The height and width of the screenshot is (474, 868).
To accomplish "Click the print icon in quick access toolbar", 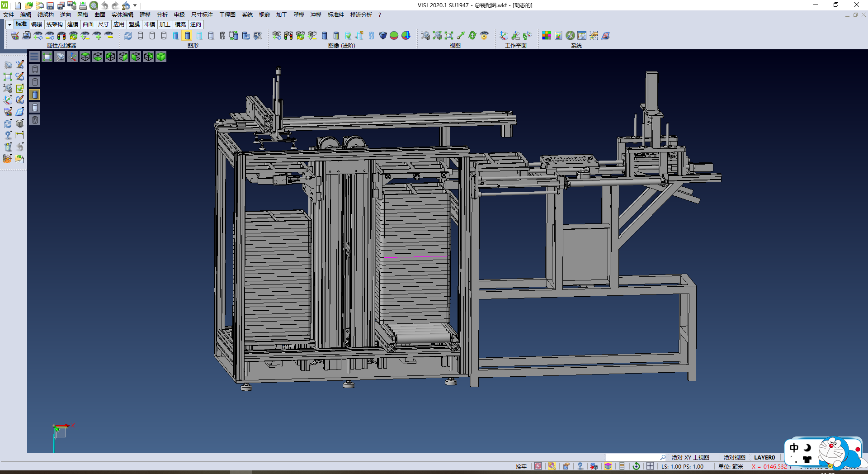I will [83, 5].
